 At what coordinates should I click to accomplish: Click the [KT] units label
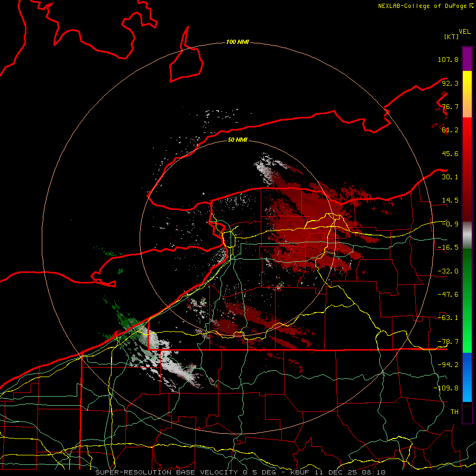(451, 36)
